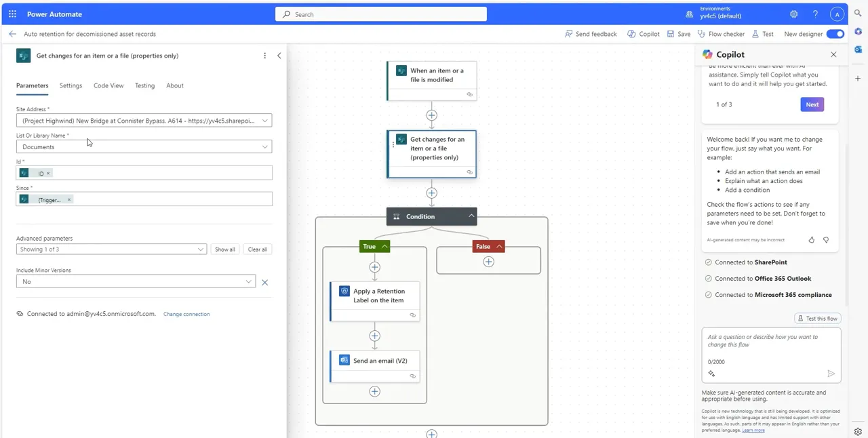Click the Power Automate title text
The image size is (868, 438).
click(54, 14)
